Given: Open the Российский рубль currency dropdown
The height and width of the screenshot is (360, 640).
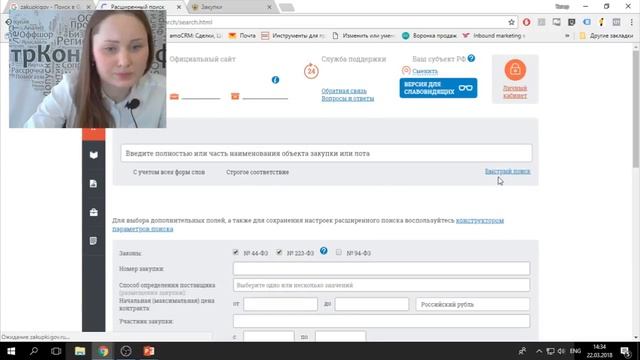Looking at the screenshot, I should (x=473, y=304).
